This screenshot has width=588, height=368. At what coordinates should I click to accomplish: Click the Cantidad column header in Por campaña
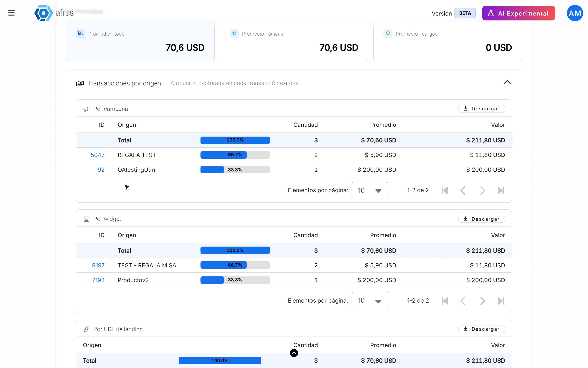305,125
